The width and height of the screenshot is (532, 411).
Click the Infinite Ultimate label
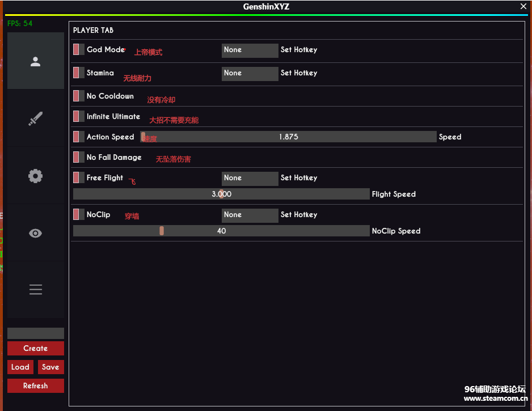click(113, 116)
